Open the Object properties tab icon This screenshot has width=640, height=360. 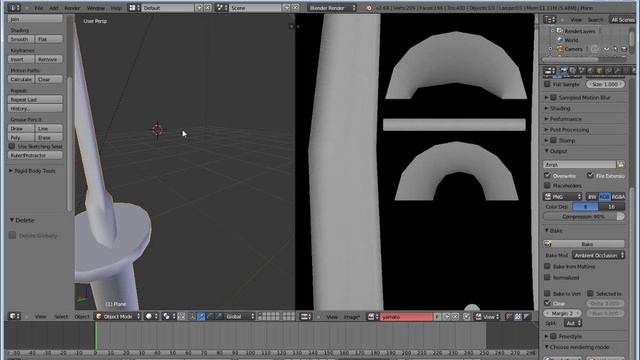click(599, 71)
